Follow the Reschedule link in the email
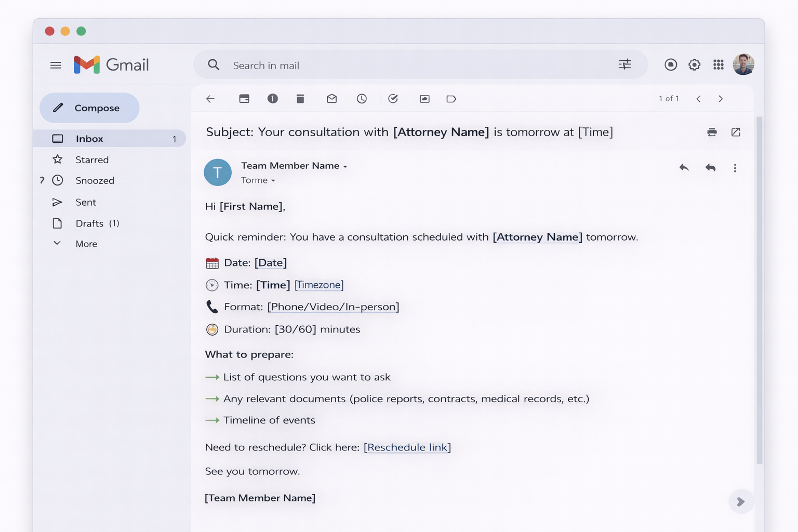The width and height of the screenshot is (798, 532). pos(407,447)
